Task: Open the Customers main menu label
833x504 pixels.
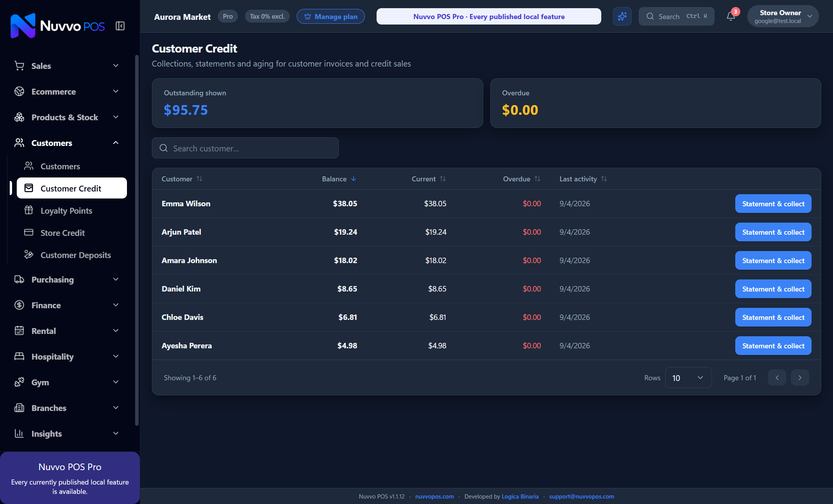Action: [x=52, y=143]
